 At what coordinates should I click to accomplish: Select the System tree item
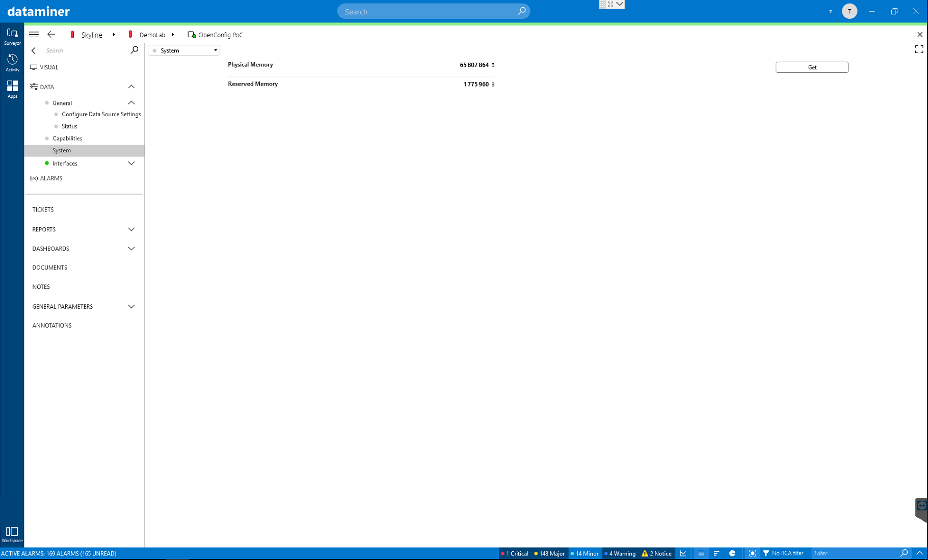[x=85, y=150]
